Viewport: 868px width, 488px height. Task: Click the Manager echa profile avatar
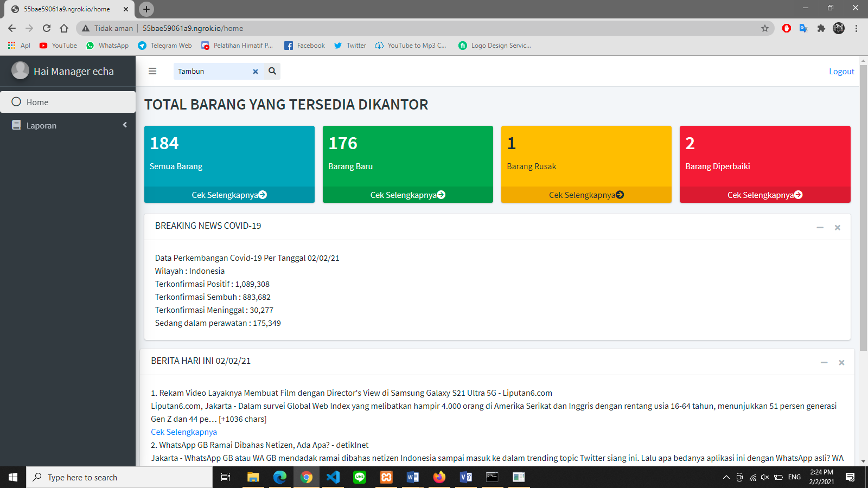[x=21, y=70]
